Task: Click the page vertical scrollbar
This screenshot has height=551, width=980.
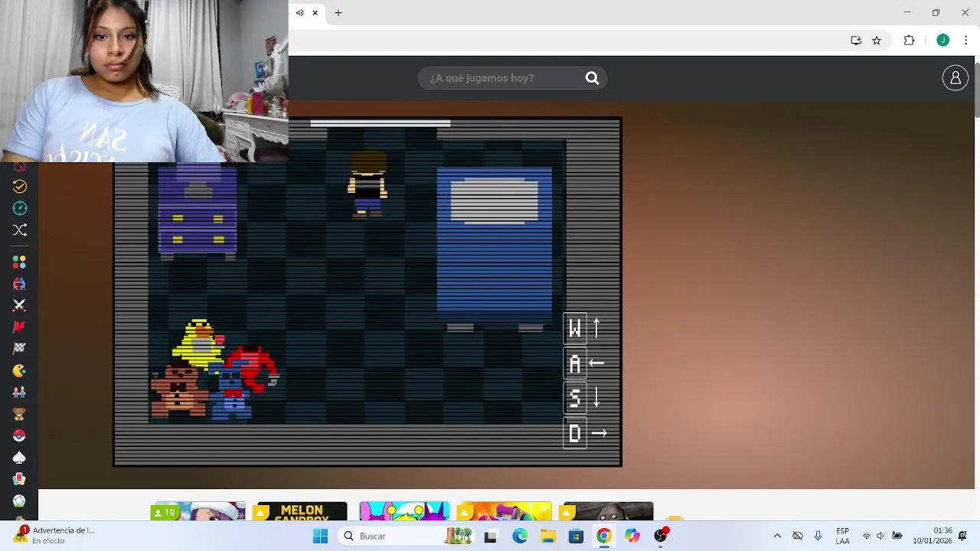Action: pyautogui.click(x=977, y=90)
